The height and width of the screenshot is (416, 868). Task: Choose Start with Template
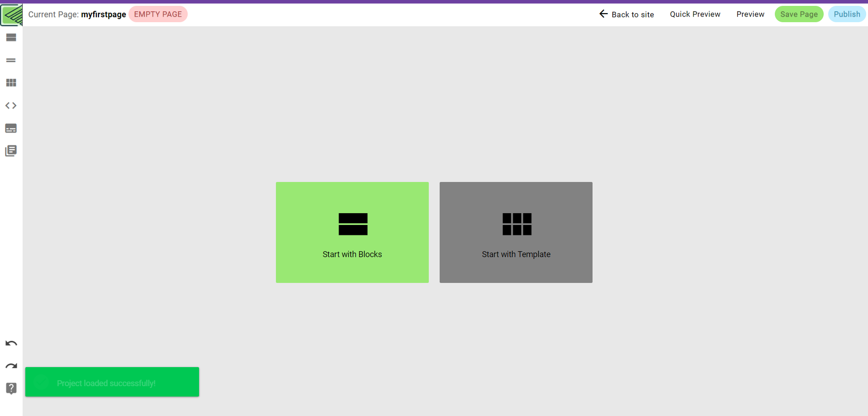tap(516, 254)
